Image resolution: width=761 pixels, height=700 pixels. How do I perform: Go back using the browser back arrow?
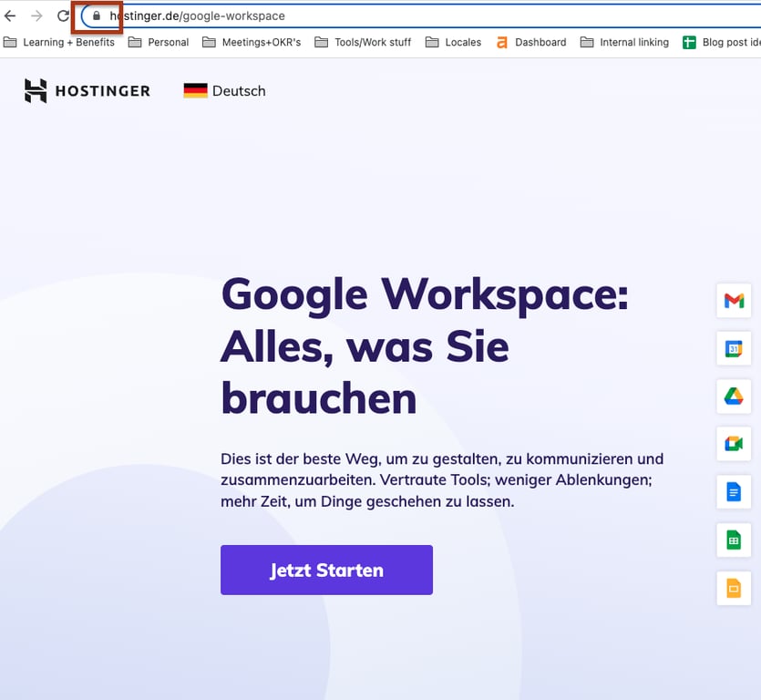[11, 15]
